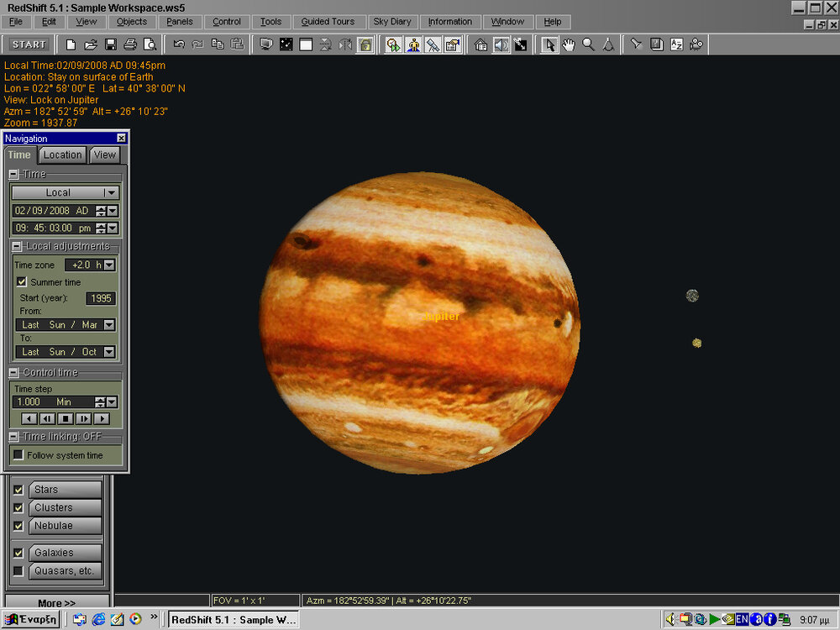Select the observer figure toolbar icon
840x630 pixels.
pyautogui.click(x=414, y=45)
